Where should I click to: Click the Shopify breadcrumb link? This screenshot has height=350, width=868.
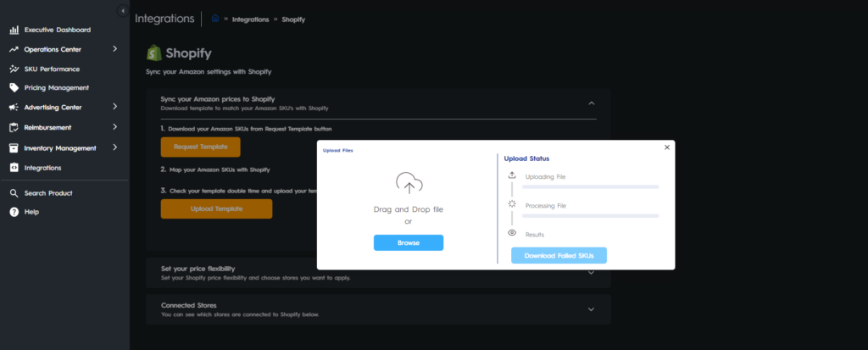pyautogui.click(x=293, y=19)
